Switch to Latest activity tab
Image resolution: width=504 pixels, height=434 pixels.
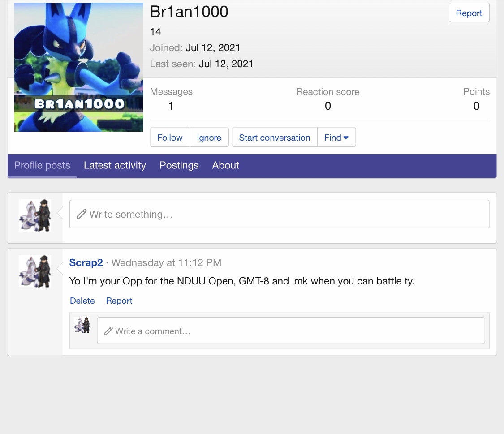click(x=115, y=165)
